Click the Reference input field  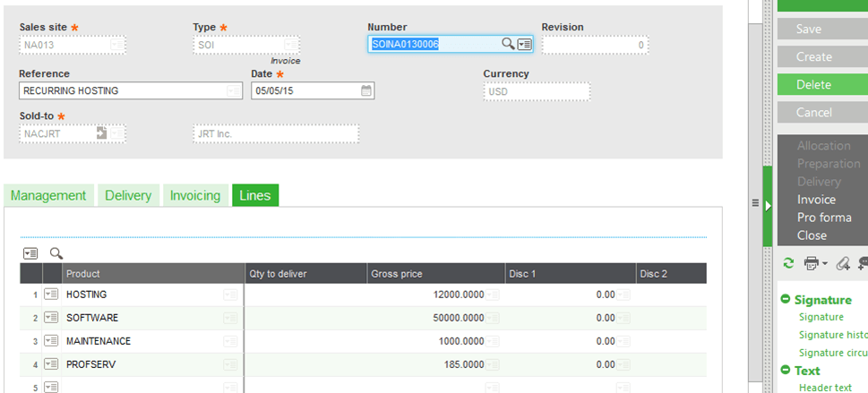(x=123, y=90)
